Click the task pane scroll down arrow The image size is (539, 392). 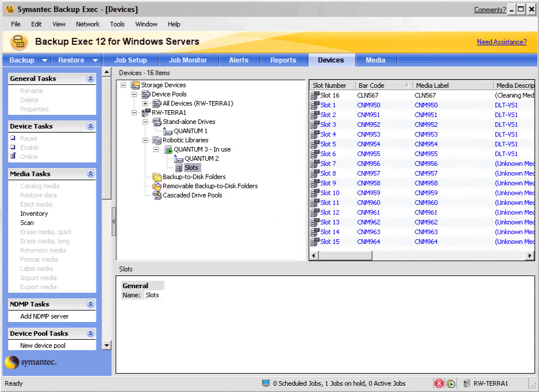tap(106, 346)
